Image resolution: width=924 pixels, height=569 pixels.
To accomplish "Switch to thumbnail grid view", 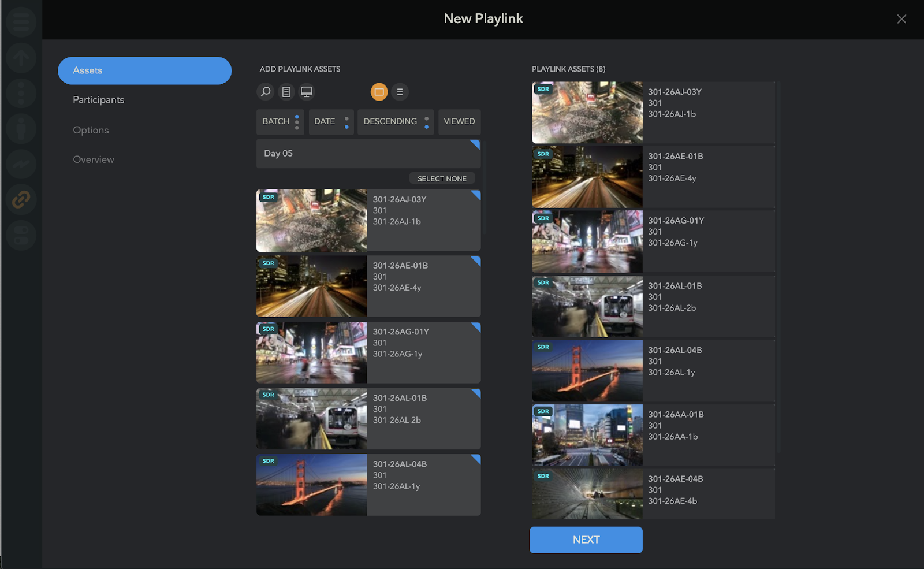I will click(379, 92).
